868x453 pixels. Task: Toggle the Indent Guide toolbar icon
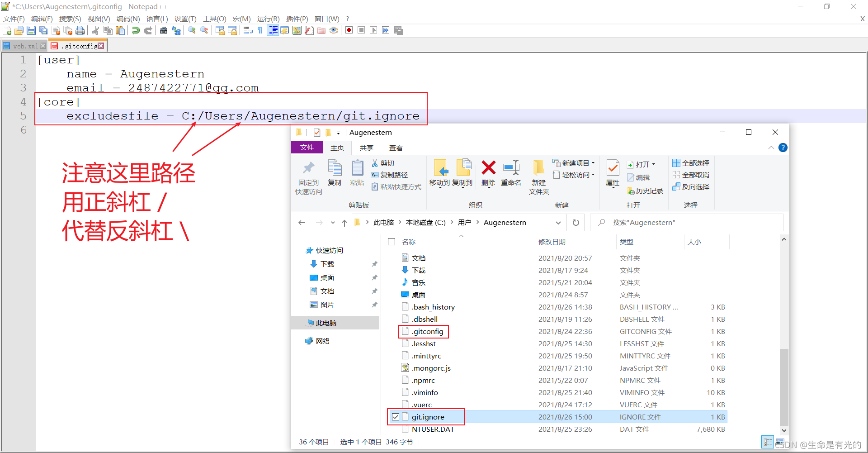coord(273,30)
